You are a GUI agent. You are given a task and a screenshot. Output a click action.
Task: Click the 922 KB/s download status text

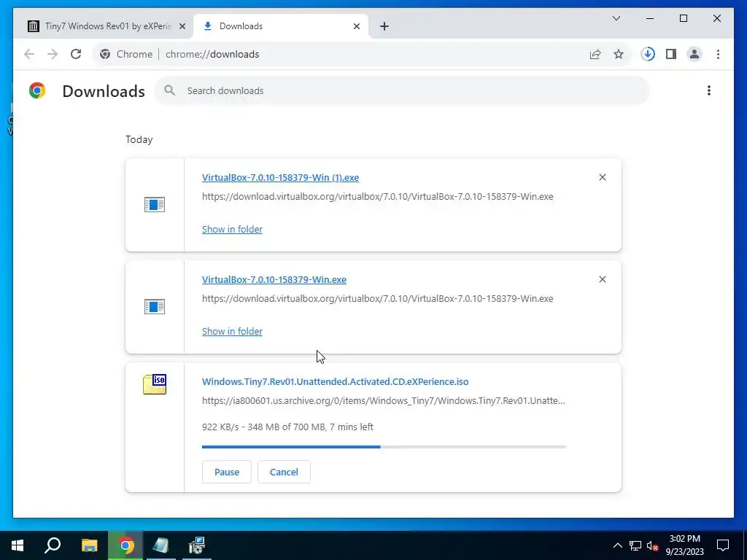click(x=287, y=427)
